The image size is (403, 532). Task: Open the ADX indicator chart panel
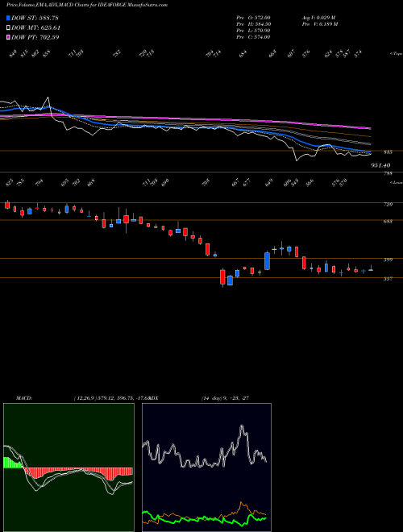(206, 468)
